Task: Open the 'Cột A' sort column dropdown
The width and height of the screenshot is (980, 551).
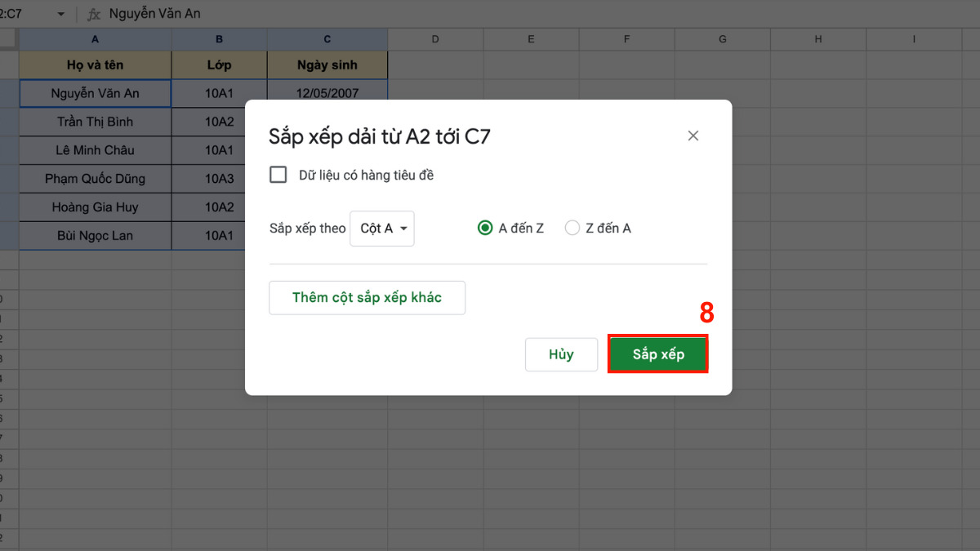Action: coord(382,229)
